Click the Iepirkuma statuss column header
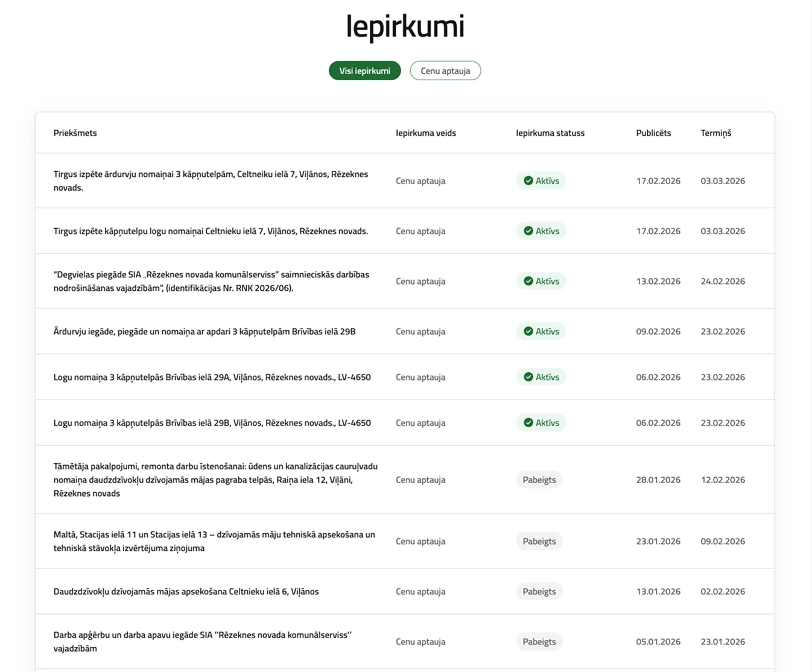The height and width of the screenshot is (672, 812). point(550,133)
